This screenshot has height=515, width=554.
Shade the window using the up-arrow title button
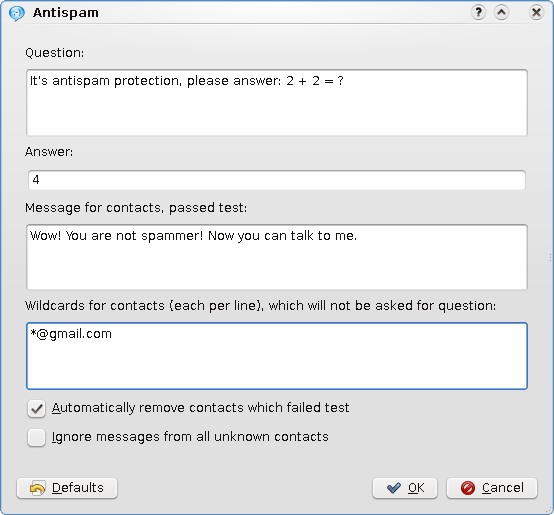click(x=501, y=13)
